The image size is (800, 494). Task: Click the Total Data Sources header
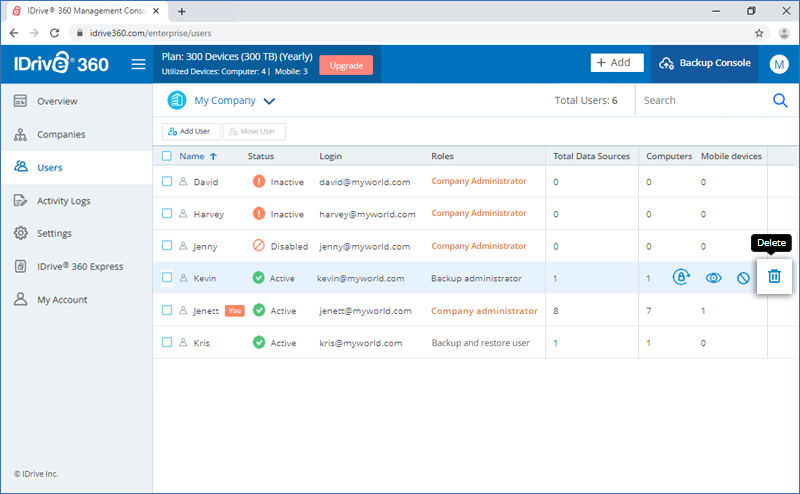pyautogui.click(x=591, y=156)
